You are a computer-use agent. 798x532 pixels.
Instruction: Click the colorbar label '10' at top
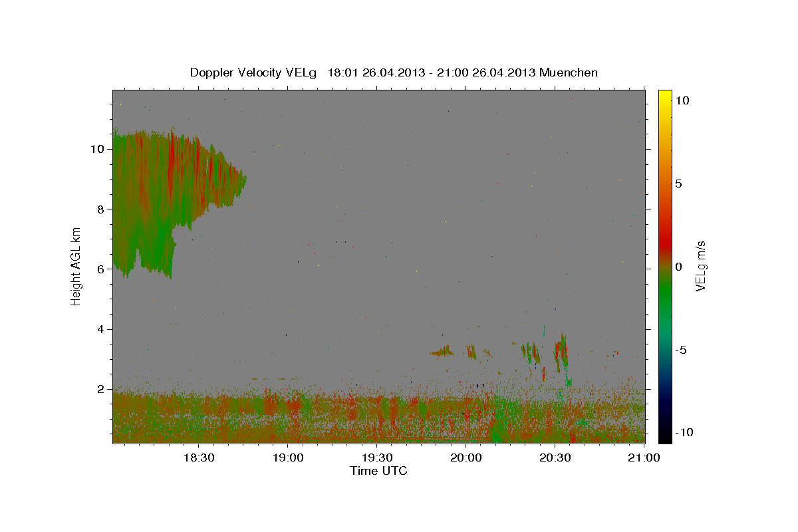point(682,100)
